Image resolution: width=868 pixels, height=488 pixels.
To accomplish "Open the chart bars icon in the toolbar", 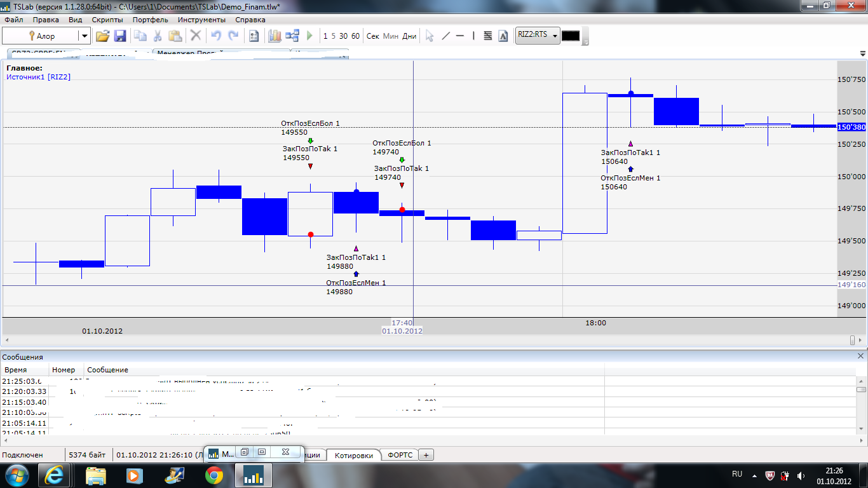I will click(275, 36).
